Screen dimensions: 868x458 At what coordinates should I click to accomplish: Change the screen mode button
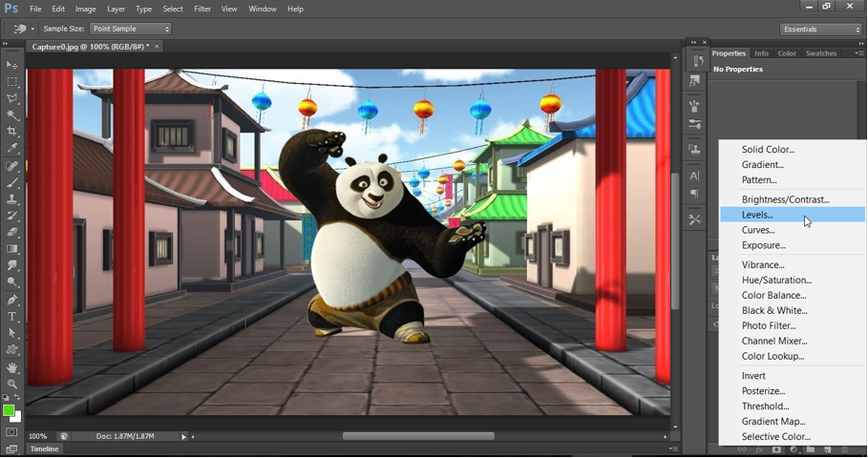click(x=11, y=449)
